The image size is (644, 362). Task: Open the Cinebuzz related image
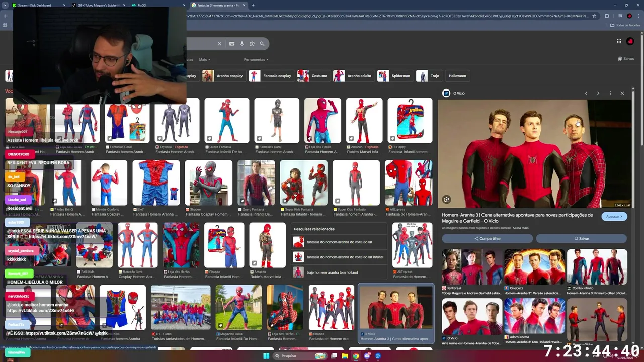pyautogui.click(x=534, y=271)
